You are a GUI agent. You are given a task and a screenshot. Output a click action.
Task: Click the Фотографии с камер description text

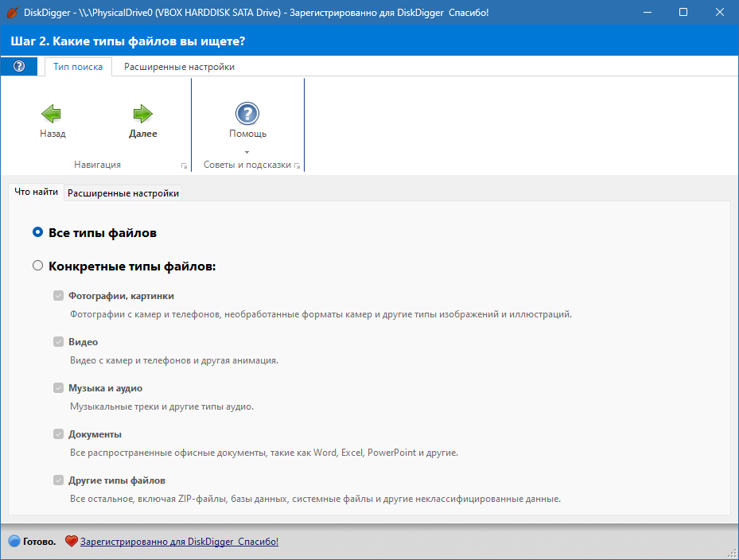(x=321, y=314)
